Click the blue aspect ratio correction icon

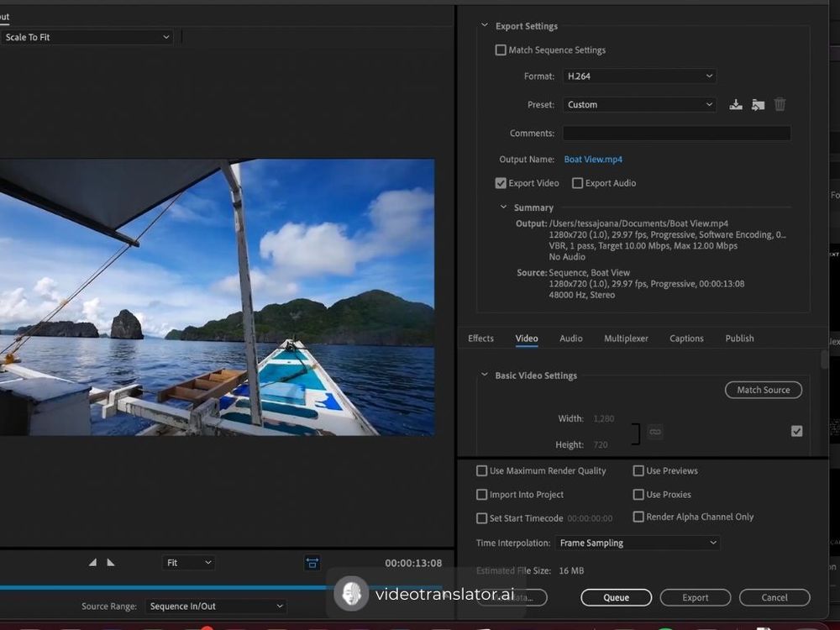(x=312, y=563)
